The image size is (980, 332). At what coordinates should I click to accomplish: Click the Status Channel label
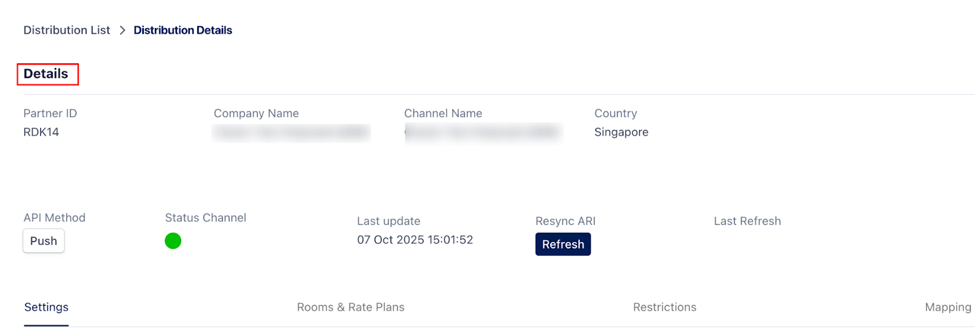[205, 217]
